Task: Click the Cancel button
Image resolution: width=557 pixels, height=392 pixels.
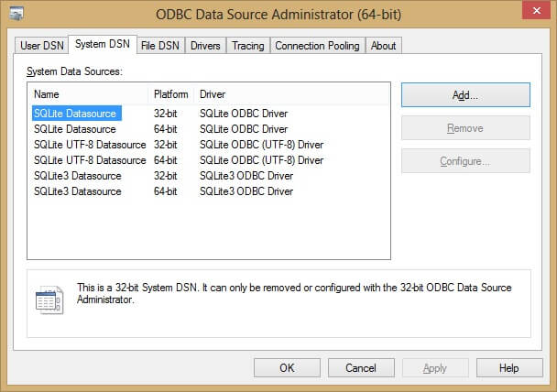Action: [360, 367]
